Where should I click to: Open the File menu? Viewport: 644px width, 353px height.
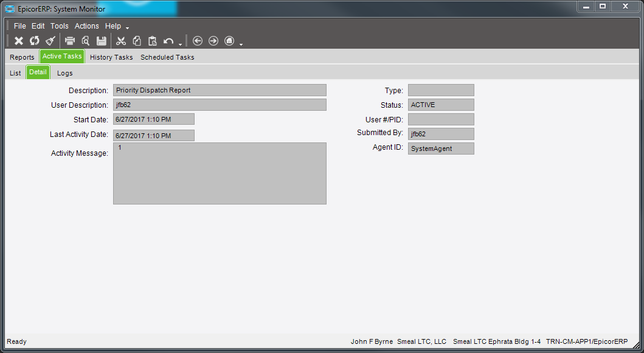(x=19, y=26)
